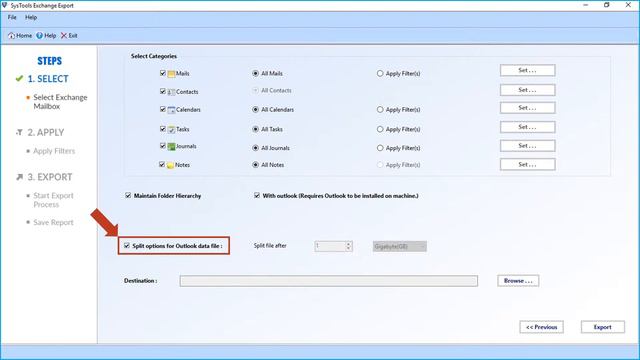Toggle the Notes category checkbox
640x360 pixels.
point(162,164)
